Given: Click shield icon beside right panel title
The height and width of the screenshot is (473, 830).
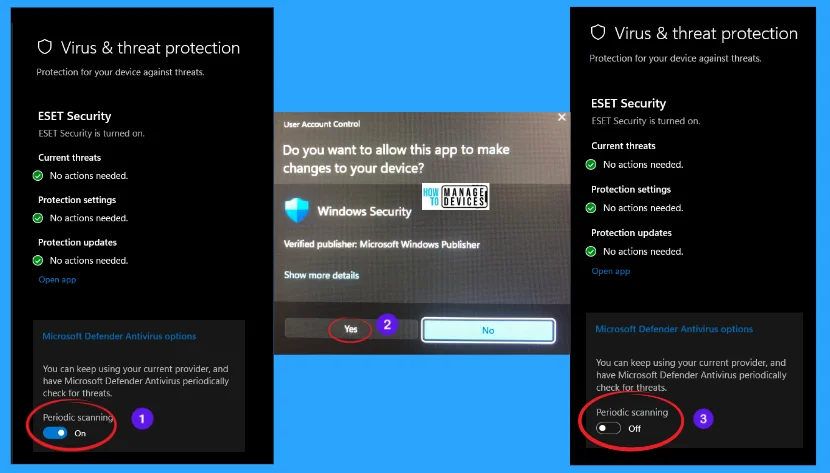Looking at the screenshot, I should [x=598, y=32].
